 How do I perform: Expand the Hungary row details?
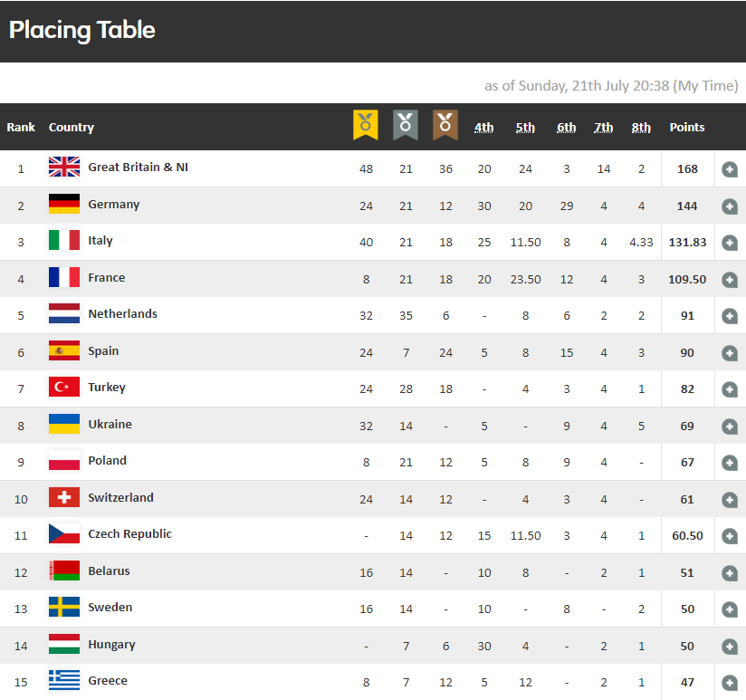(730, 647)
